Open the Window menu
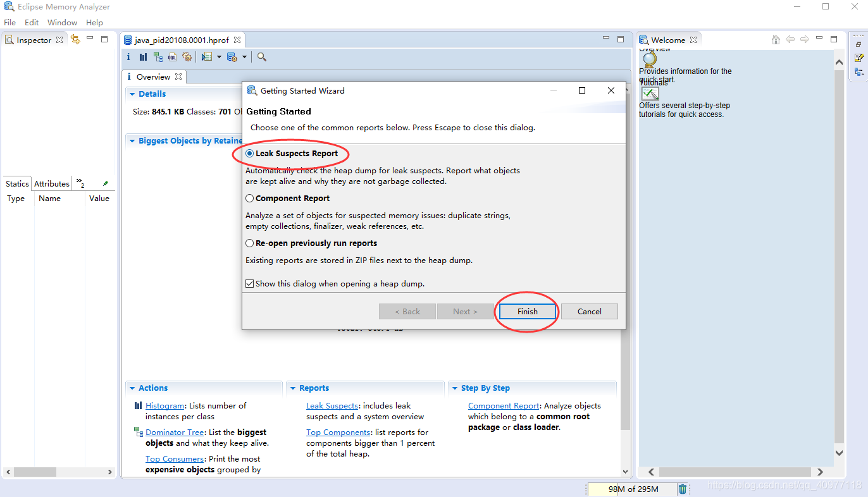Screen dimensions: 868x497 pyautogui.click(x=62, y=22)
